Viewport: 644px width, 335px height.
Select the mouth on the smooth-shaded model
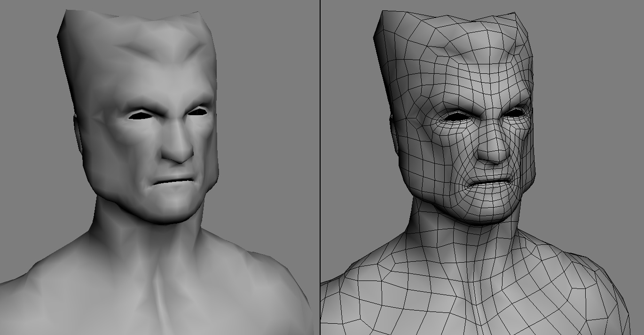click(x=173, y=182)
